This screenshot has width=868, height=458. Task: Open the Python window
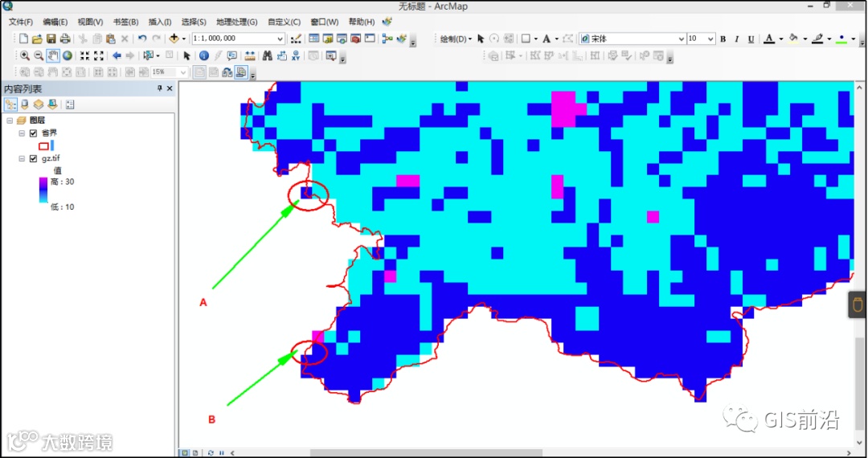(x=369, y=39)
